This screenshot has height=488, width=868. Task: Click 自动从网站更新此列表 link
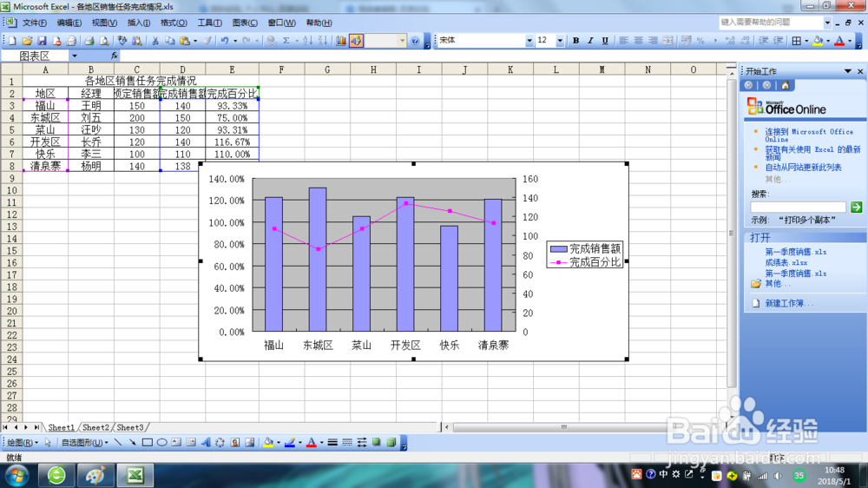pyautogui.click(x=803, y=168)
